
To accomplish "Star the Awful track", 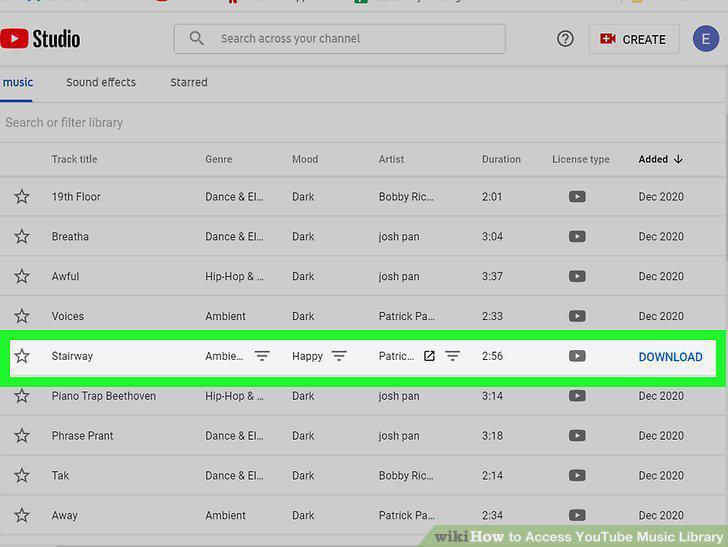I will [x=22, y=276].
